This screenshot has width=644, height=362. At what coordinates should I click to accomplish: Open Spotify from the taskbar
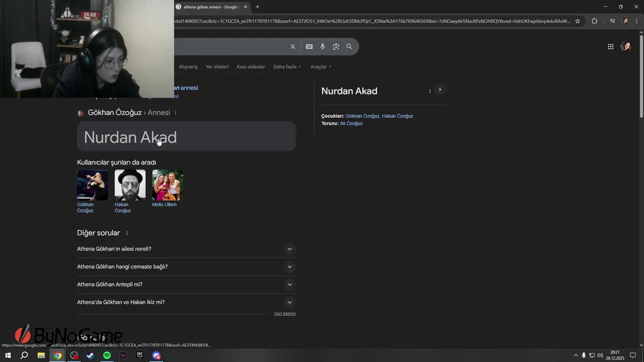point(107,355)
